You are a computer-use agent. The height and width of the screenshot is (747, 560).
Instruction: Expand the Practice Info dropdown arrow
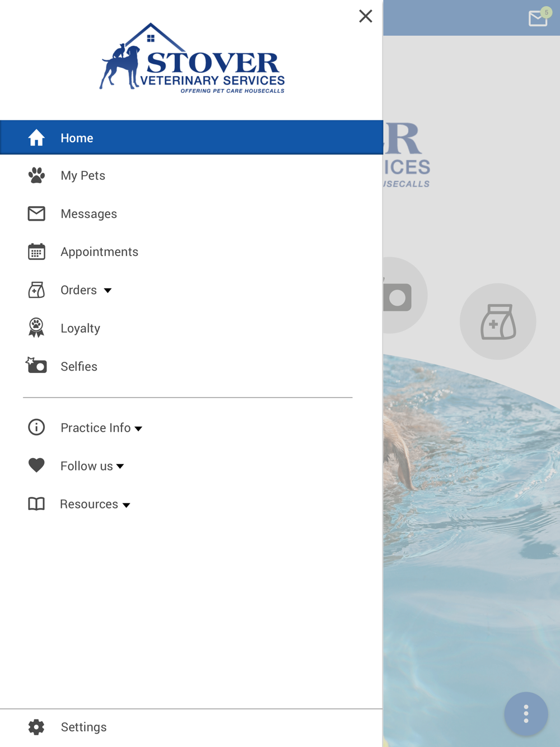138,429
